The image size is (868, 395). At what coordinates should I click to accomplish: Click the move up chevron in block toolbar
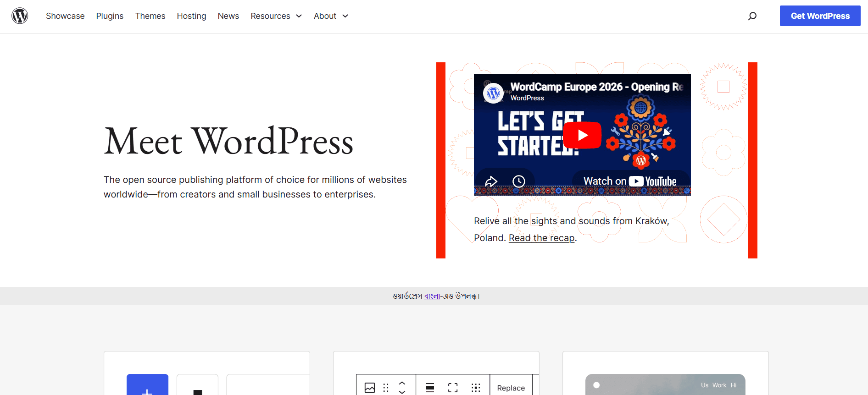point(402,383)
